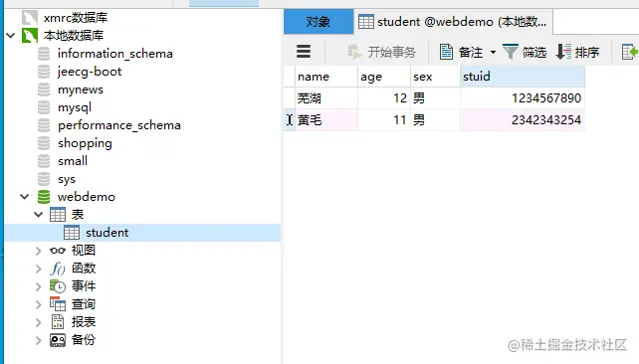Open the hamburger menu in table toolbar
This screenshot has height=364, width=639.
(304, 52)
